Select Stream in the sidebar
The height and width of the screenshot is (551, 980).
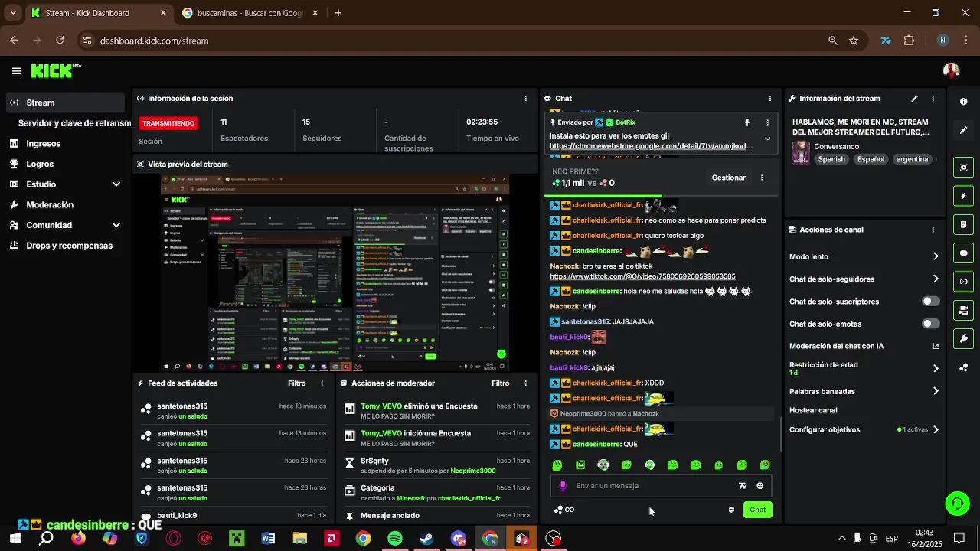pos(64,103)
